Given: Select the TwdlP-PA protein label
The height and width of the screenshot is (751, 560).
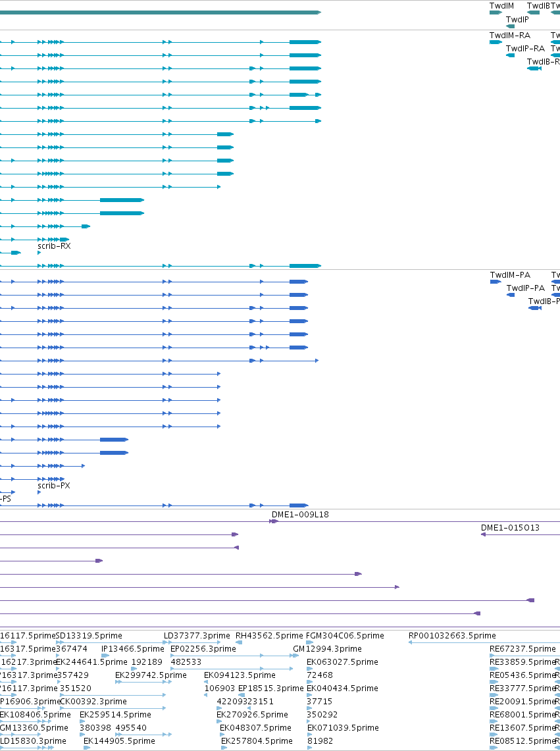Looking at the screenshot, I should (x=526, y=288).
